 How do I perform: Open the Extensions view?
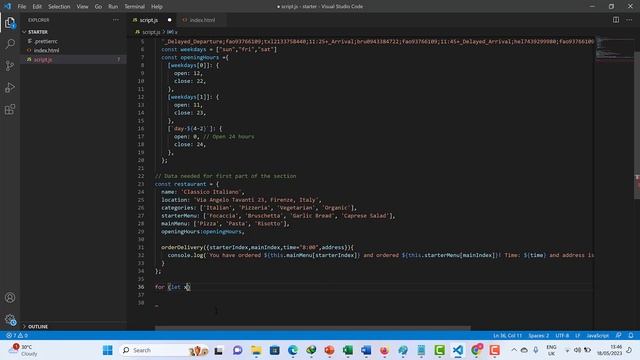(10, 109)
